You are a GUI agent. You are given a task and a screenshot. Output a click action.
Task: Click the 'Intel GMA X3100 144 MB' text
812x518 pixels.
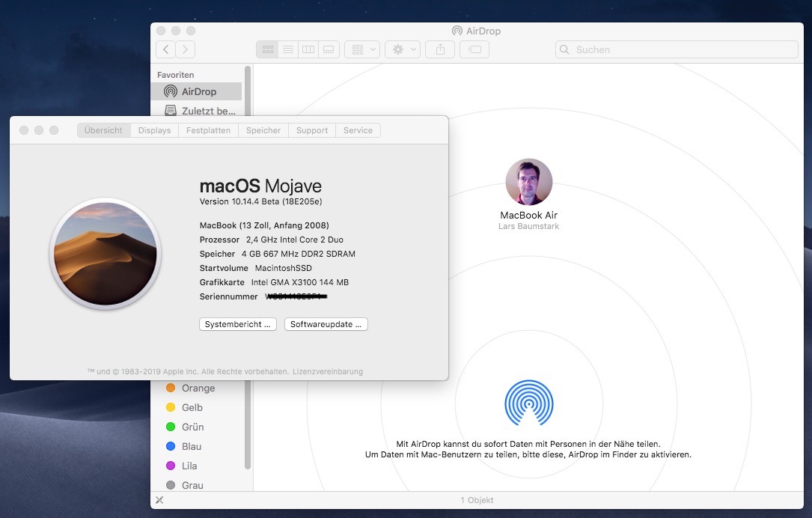300,282
